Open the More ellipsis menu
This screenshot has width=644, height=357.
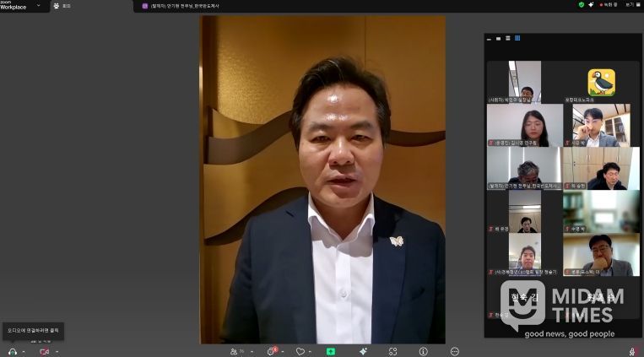[x=455, y=352]
